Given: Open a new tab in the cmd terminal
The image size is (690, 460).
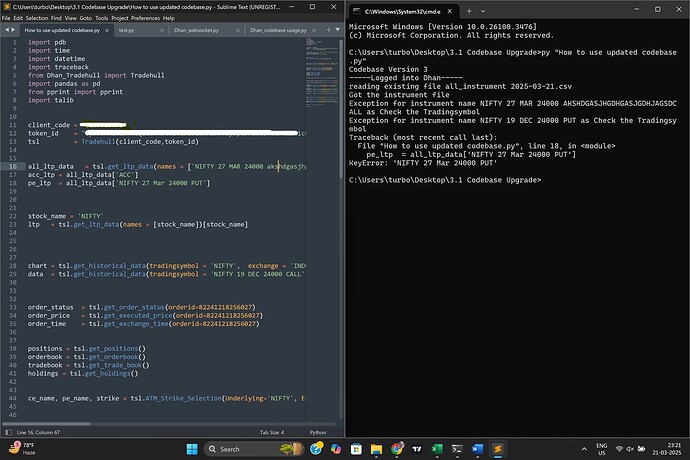Looking at the screenshot, I should click(469, 11).
